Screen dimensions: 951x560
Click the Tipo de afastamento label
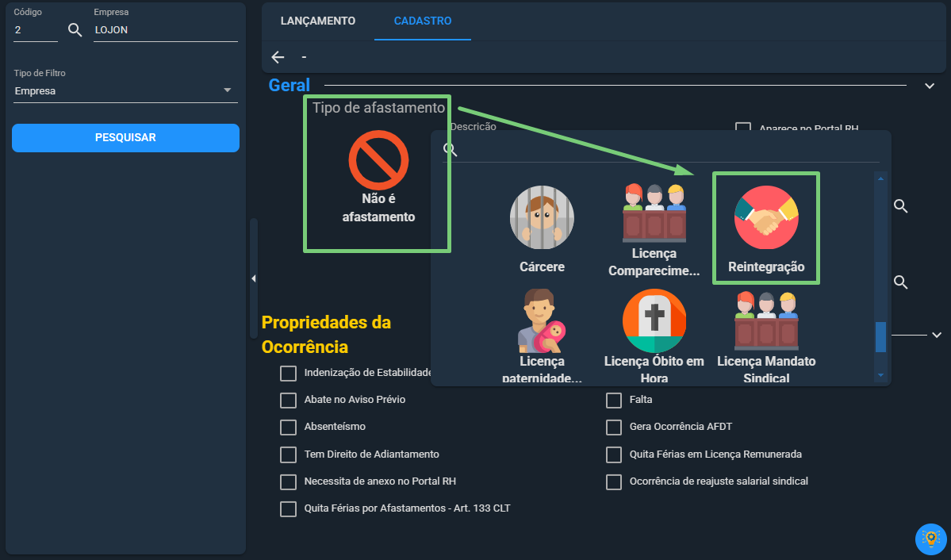click(x=378, y=108)
